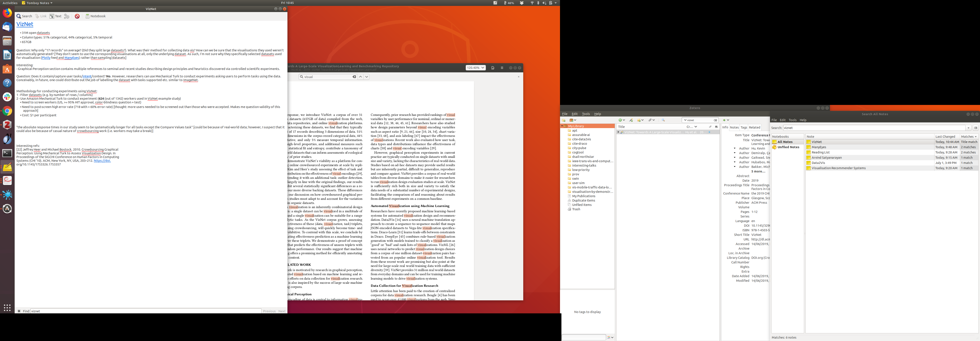Viewport: 980px width, 341px height.
Task: Open the Zotero Tools menu
Action: [586, 114]
